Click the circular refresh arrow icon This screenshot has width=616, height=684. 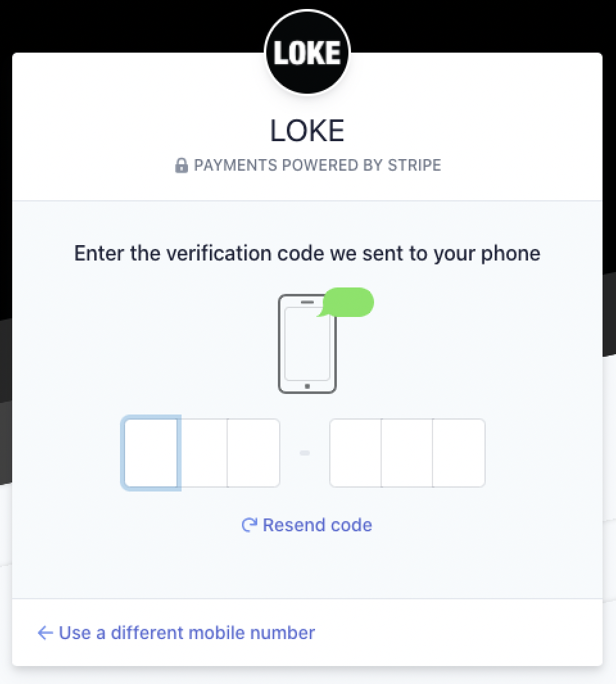point(250,525)
